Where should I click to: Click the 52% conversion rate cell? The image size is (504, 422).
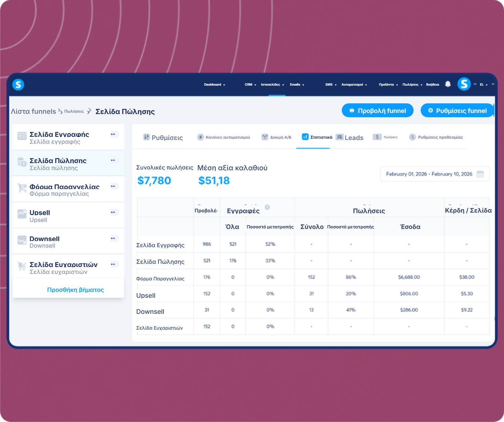click(270, 244)
